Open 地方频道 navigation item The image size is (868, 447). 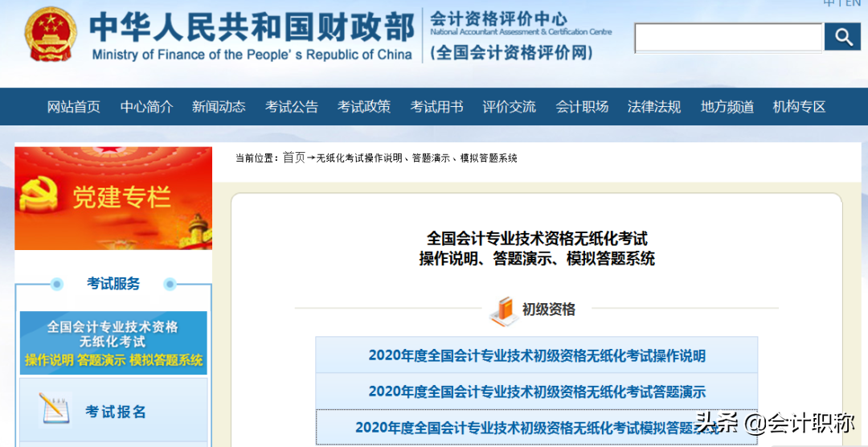click(727, 106)
